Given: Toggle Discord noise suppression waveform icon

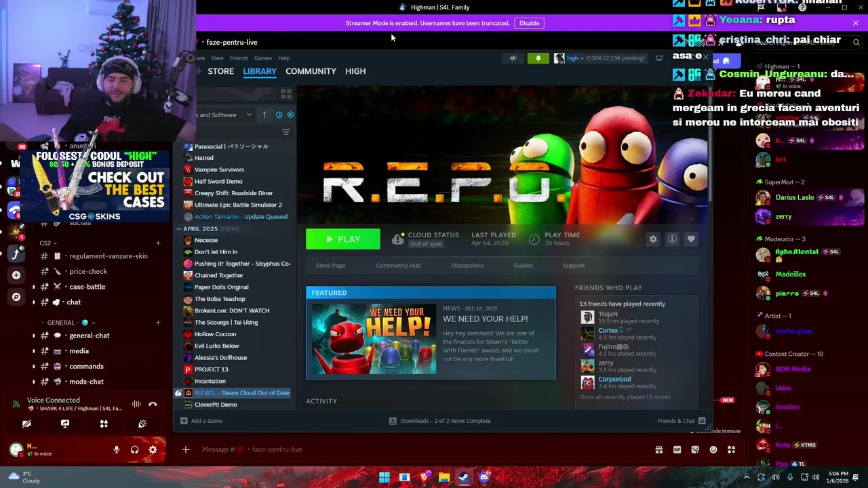Looking at the screenshot, I should [136, 405].
